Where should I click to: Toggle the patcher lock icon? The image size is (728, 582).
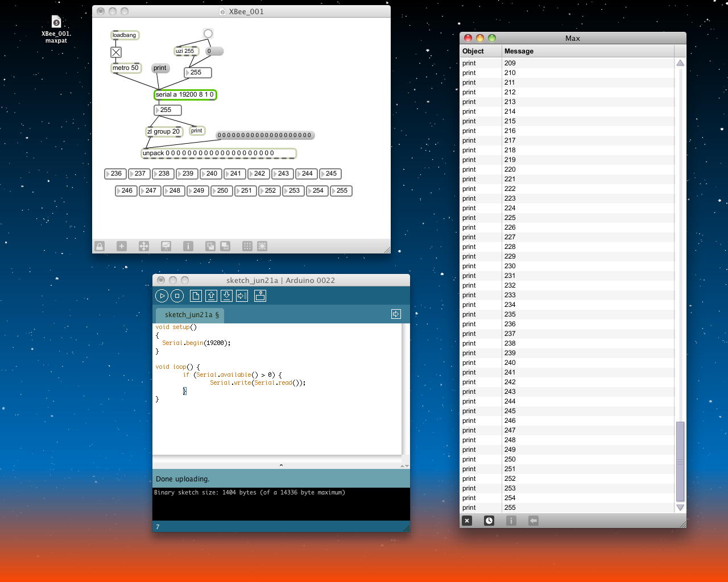click(x=100, y=246)
